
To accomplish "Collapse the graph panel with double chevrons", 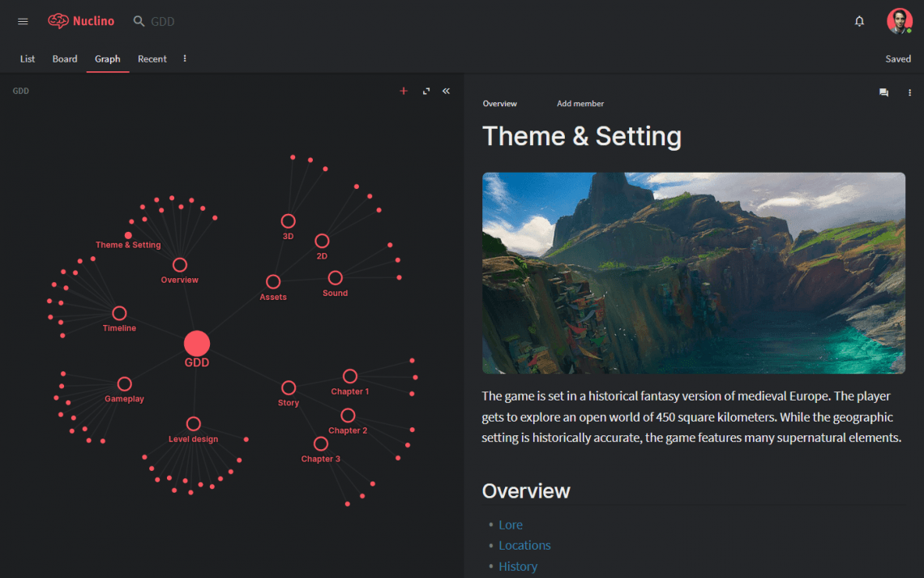I will pyautogui.click(x=446, y=91).
